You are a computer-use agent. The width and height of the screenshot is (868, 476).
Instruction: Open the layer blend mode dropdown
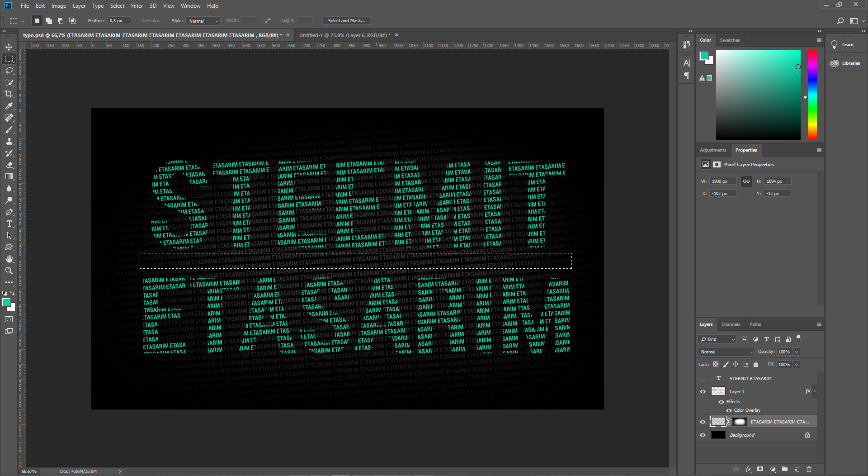tap(726, 352)
